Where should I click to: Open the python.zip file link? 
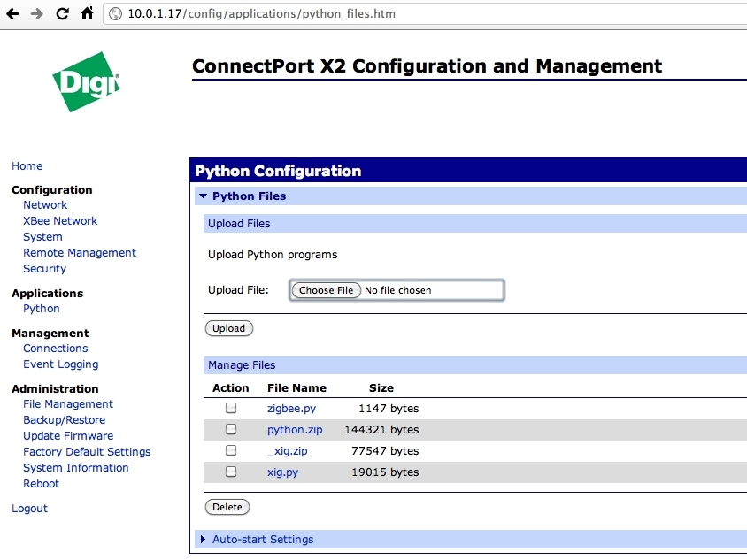(295, 430)
